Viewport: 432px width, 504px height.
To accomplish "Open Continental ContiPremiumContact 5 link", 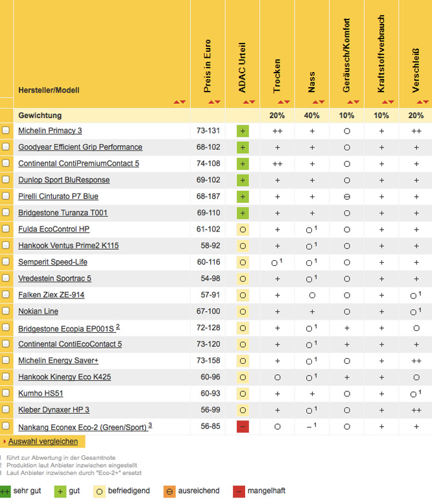I will 78,163.
